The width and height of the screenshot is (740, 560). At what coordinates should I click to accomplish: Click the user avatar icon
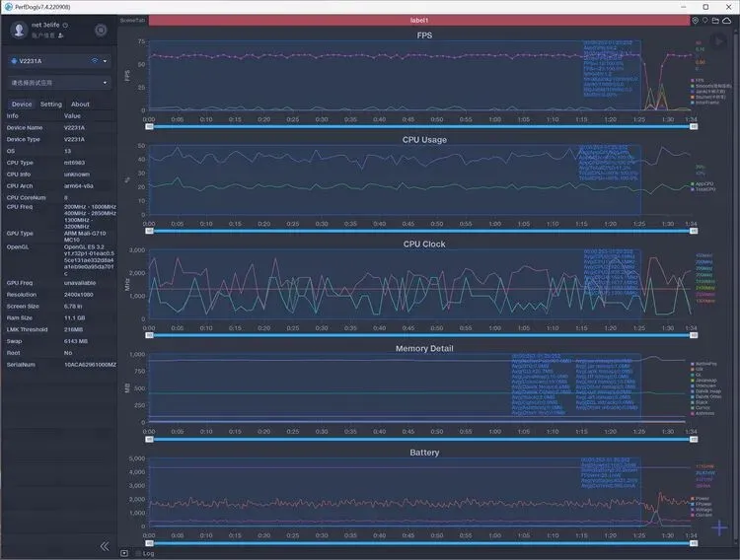[19, 30]
